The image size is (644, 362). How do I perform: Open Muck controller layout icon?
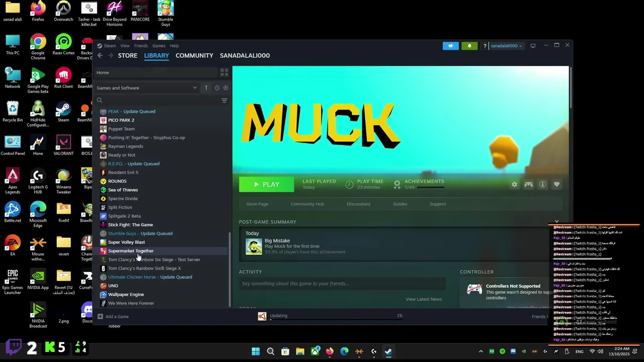pyautogui.click(x=528, y=185)
